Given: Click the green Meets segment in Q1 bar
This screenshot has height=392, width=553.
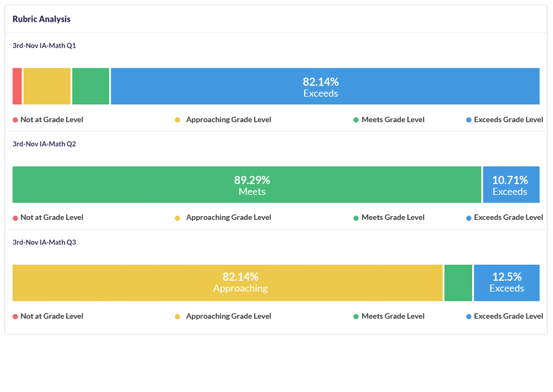Looking at the screenshot, I should pyautogui.click(x=91, y=86).
